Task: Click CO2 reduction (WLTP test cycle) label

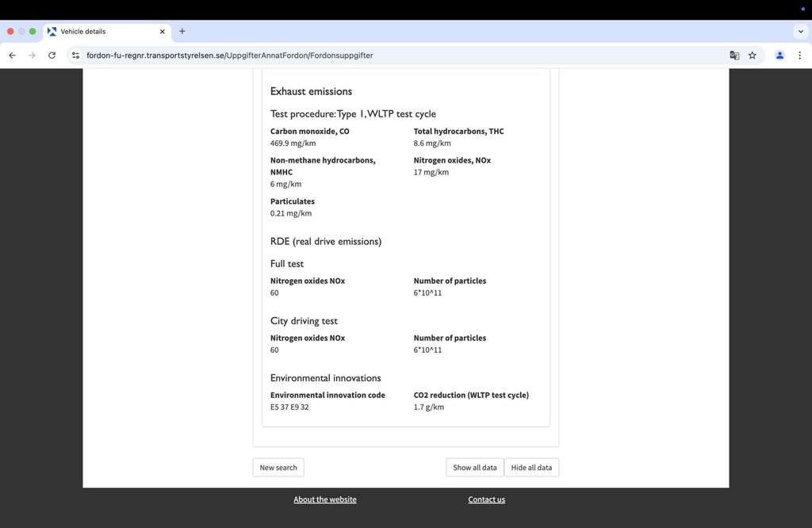Action: pos(471,395)
